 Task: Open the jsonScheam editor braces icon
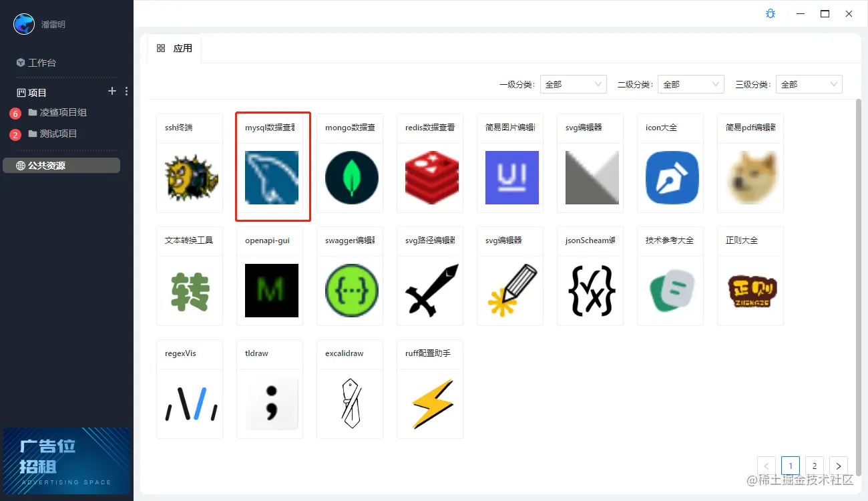(x=592, y=291)
